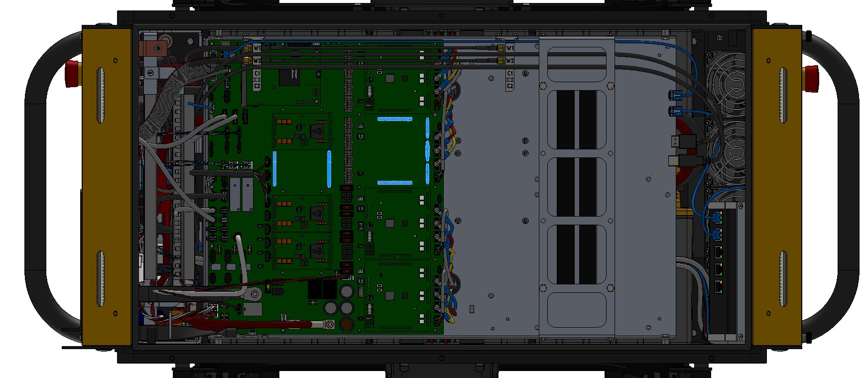The image size is (868, 378).
Task: Click the C2 label on the grey plate
Action: (510, 86)
